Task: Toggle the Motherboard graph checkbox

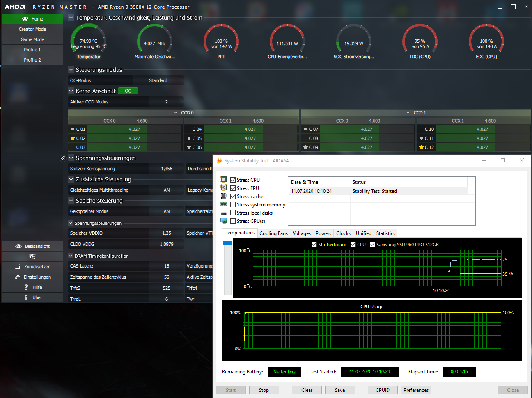Action: click(314, 245)
